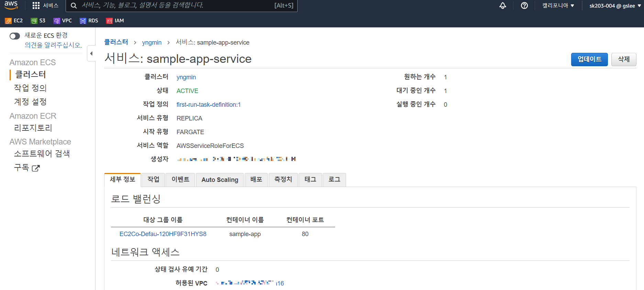Image resolution: width=644 pixels, height=290 pixels.
Task: Switch to the 배포 tab
Action: click(256, 179)
